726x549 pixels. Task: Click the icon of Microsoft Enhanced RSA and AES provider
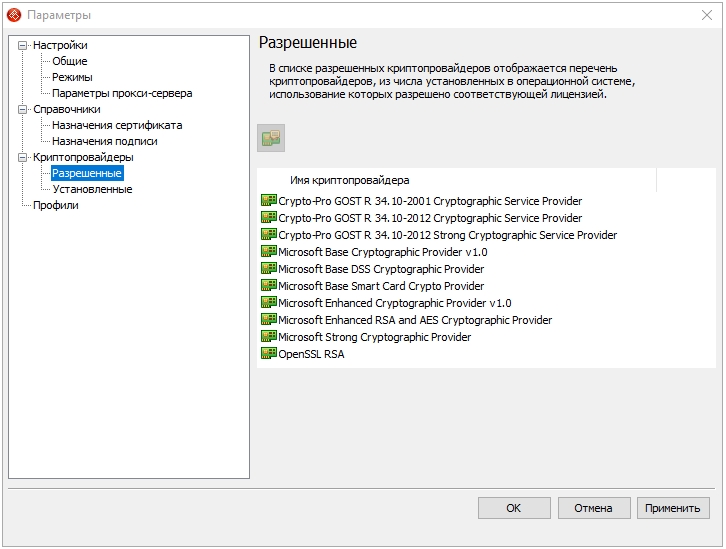click(x=269, y=319)
